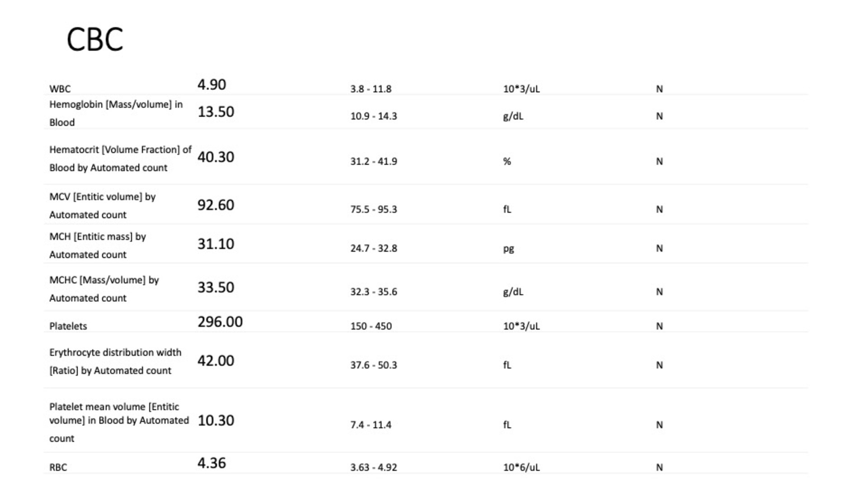
Task: Click the WBC row label
Action: tap(60, 89)
